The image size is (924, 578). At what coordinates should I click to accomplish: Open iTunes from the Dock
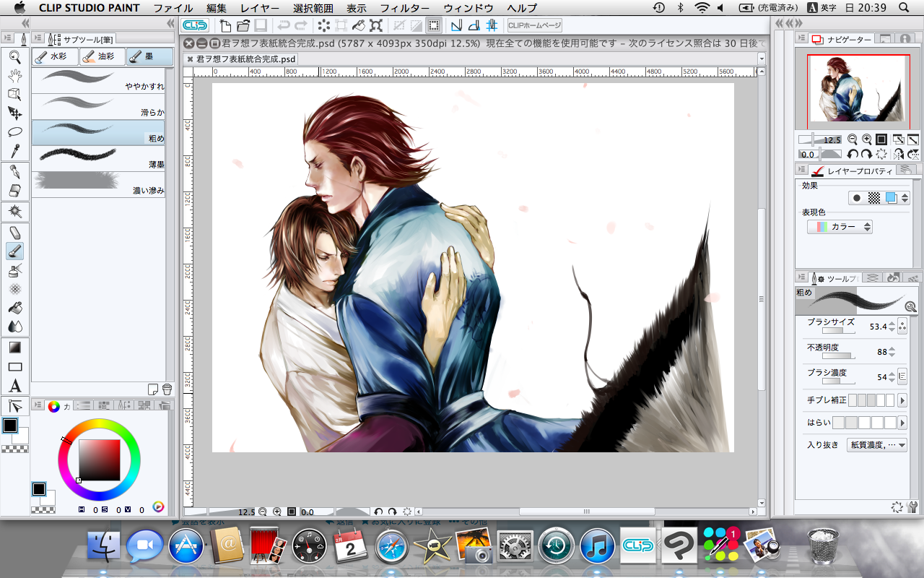click(x=597, y=546)
